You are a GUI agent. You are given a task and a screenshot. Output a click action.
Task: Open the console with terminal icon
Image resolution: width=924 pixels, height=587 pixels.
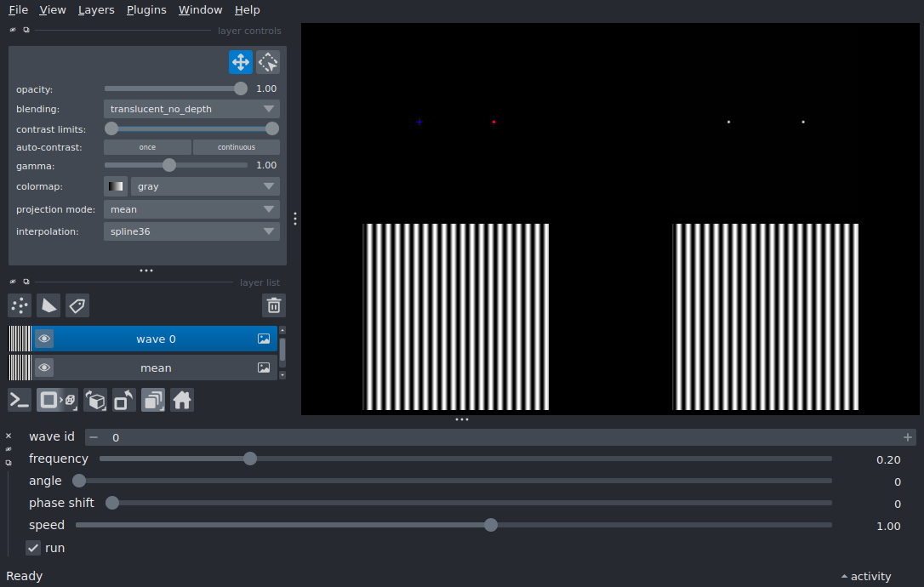click(x=20, y=400)
